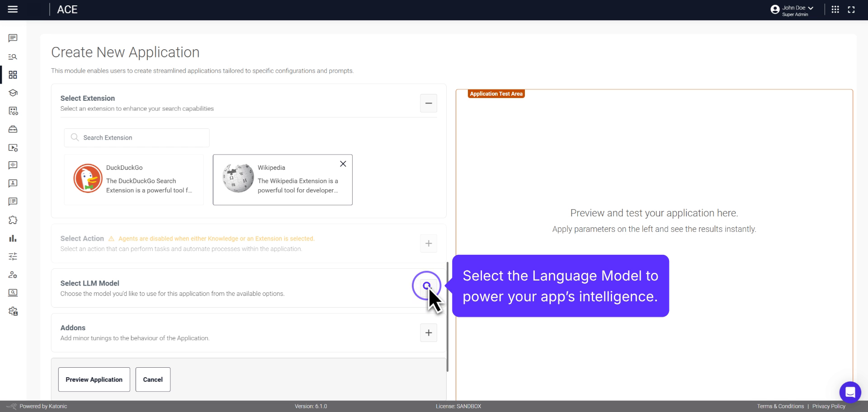
Task: Open the sidebar settings sliders icon
Action: [x=13, y=256]
